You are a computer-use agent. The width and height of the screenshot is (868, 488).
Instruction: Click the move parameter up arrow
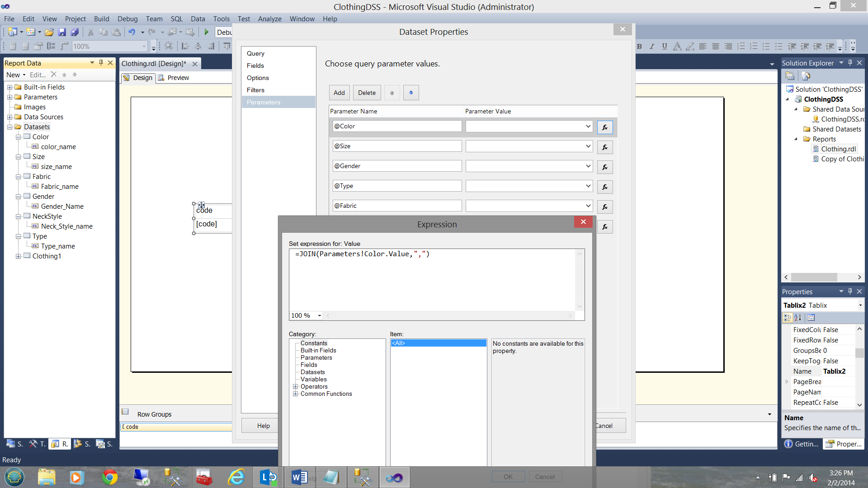(392, 93)
